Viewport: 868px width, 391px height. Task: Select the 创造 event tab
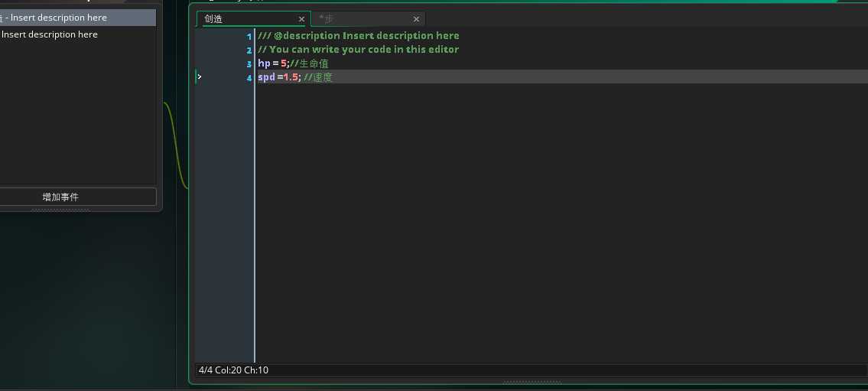(x=254, y=19)
